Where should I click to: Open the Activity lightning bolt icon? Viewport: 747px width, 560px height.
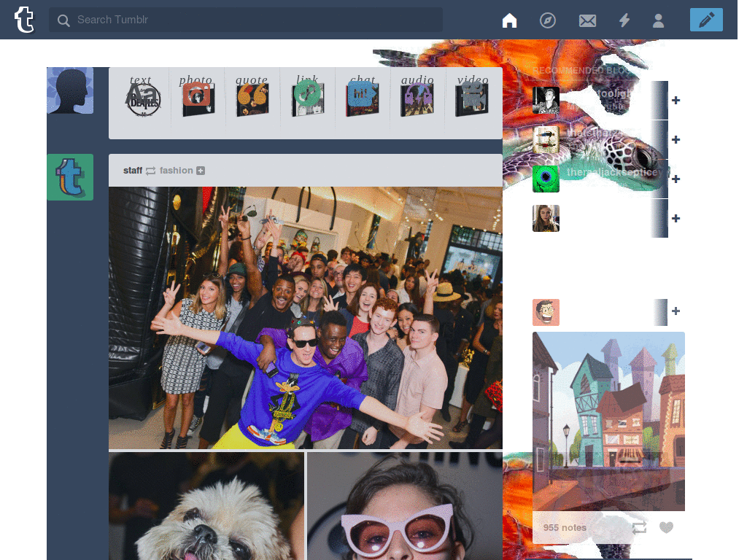pos(624,20)
